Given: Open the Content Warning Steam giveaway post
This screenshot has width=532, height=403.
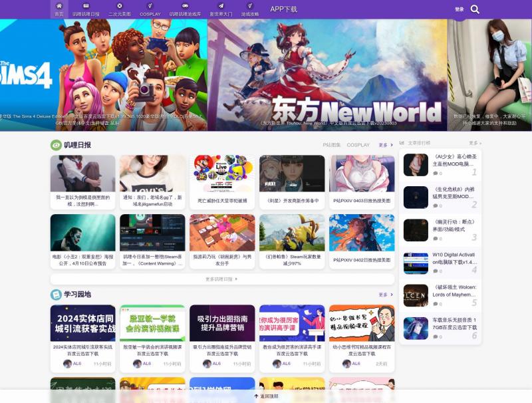Looking at the screenshot, I should pyautogui.click(x=152, y=260).
